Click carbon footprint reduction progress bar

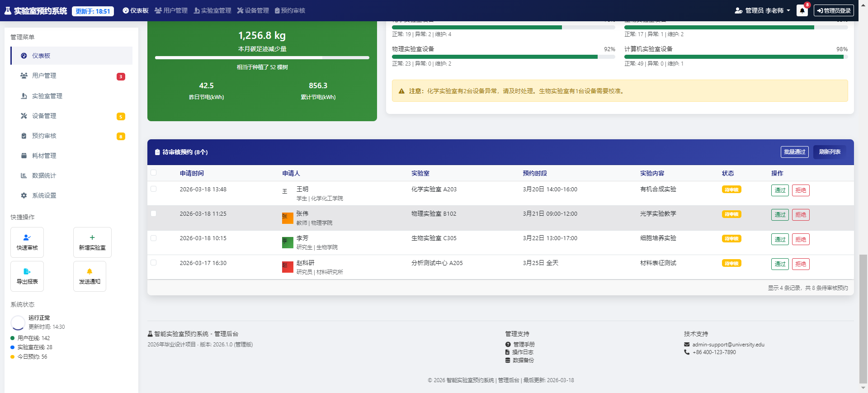click(x=262, y=58)
